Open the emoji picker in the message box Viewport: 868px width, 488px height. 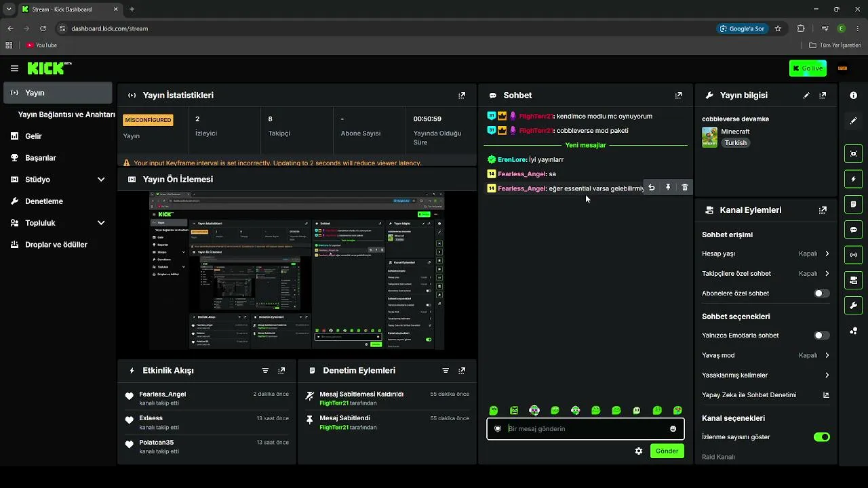[x=673, y=429]
